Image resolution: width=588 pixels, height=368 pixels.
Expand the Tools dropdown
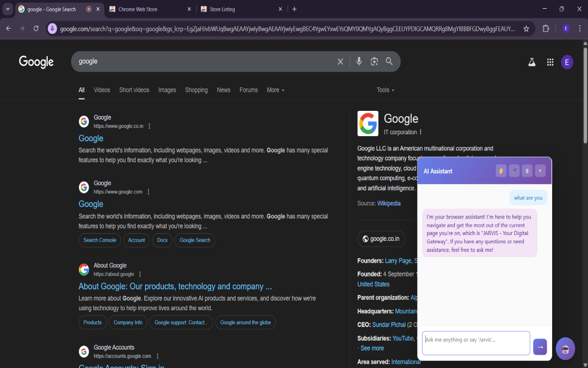click(x=386, y=90)
